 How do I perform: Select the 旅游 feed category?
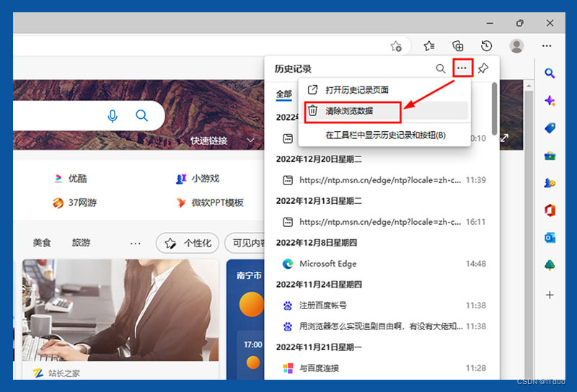coord(81,243)
